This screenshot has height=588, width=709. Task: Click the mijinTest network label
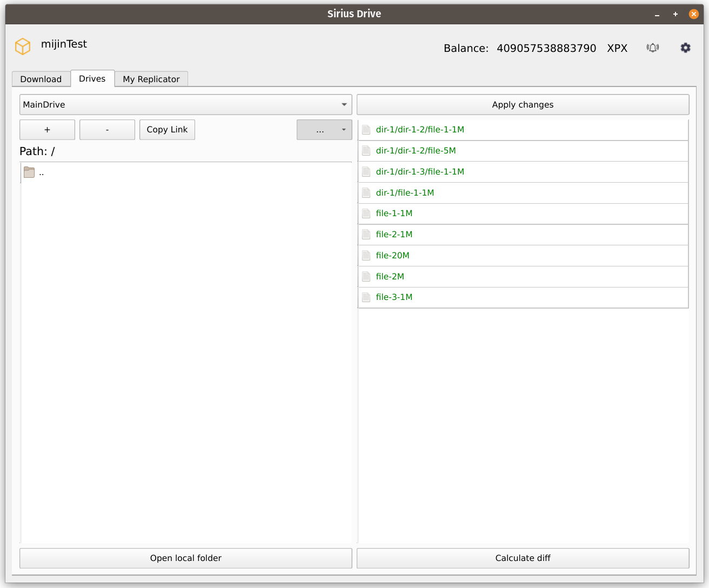(x=64, y=44)
